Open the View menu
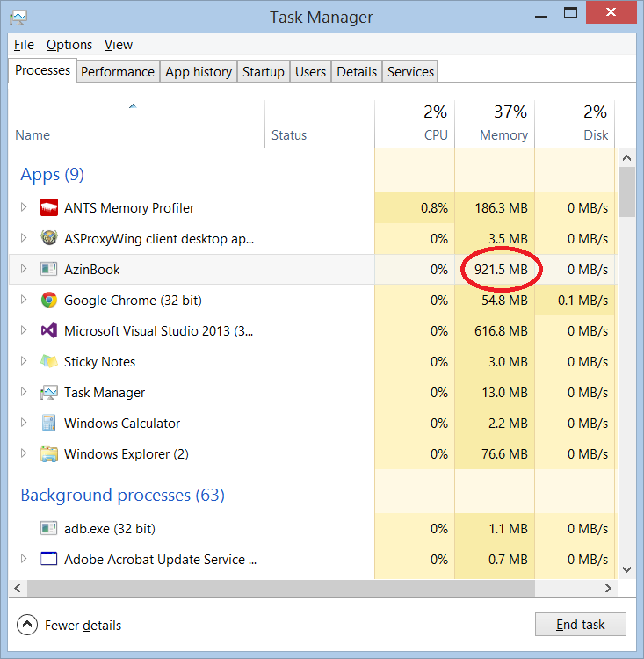Image resolution: width=644 pixels, height=659 pixels. tap(118, 45)
